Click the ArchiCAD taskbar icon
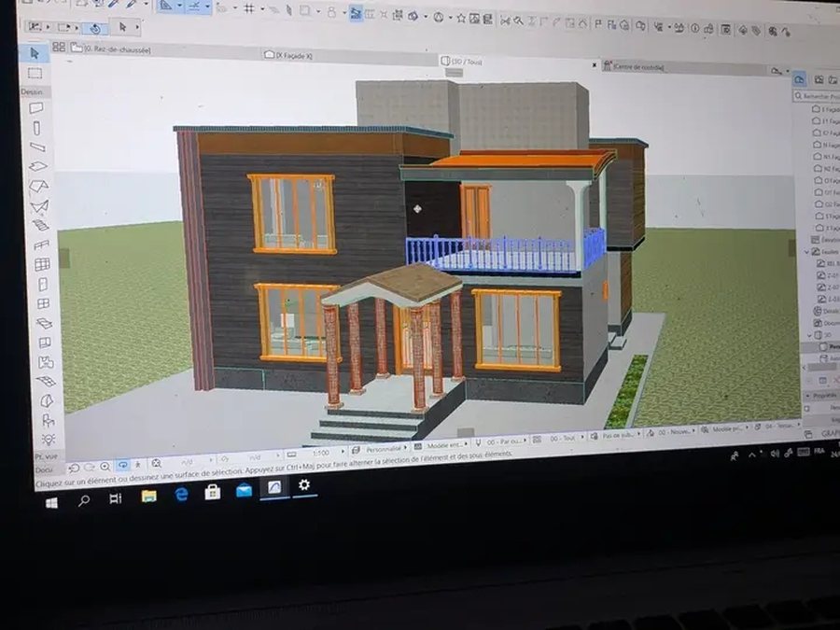 pyautogui.click(x=274, y=487)
